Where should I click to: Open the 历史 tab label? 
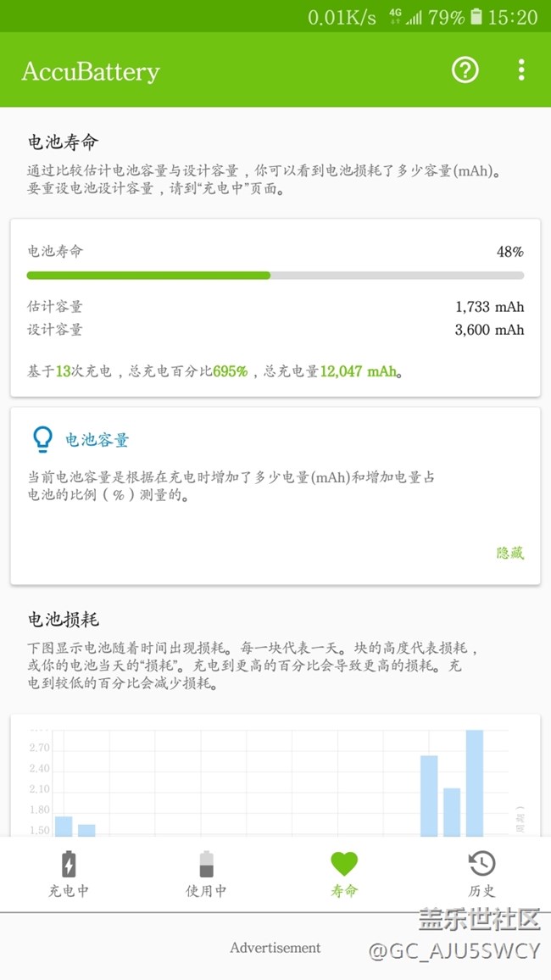(481, 891)
